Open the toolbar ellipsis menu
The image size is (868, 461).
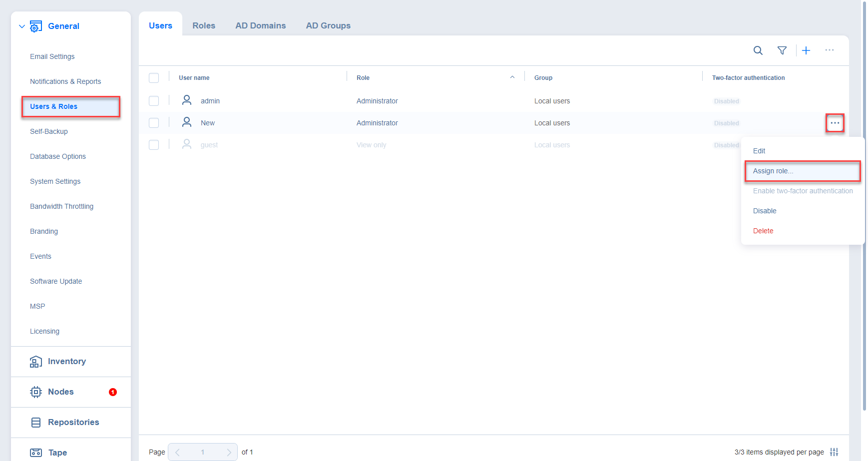[830, 50]
